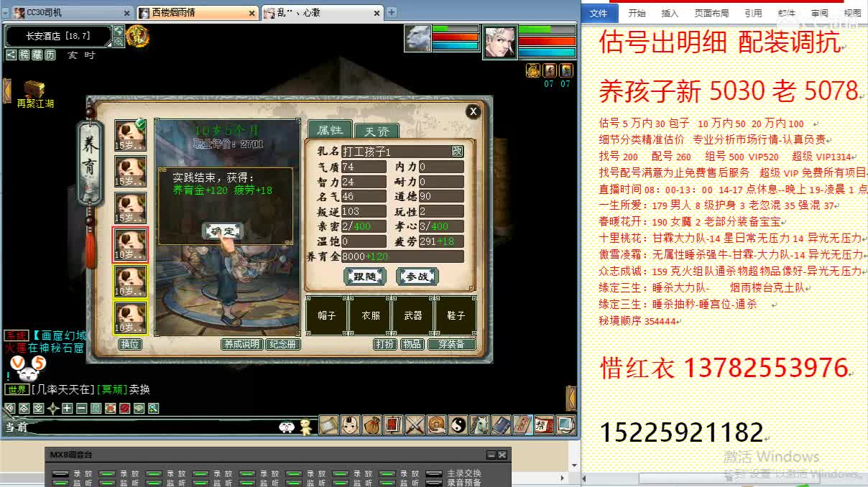Open the 天资 tab in child panel
Screen dimensions: 868x487
click(377, 131)
